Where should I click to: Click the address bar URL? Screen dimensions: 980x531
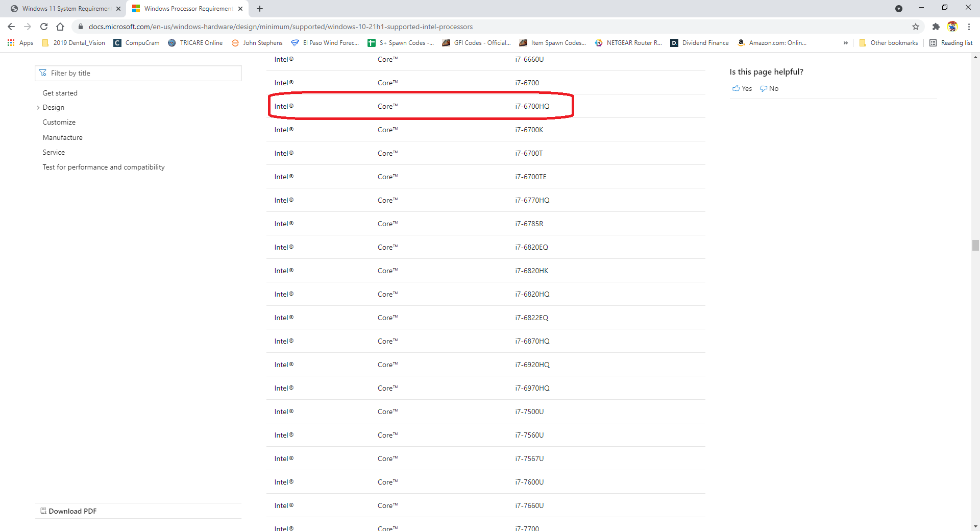pyautogui.click(x=281, y=27)
